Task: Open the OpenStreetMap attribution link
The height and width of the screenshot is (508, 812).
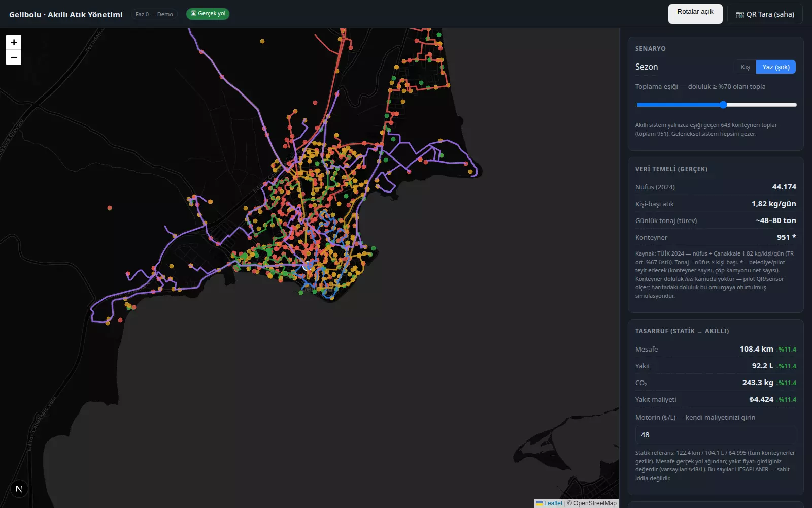Action: pyautogui.click(x=595, y=503)
